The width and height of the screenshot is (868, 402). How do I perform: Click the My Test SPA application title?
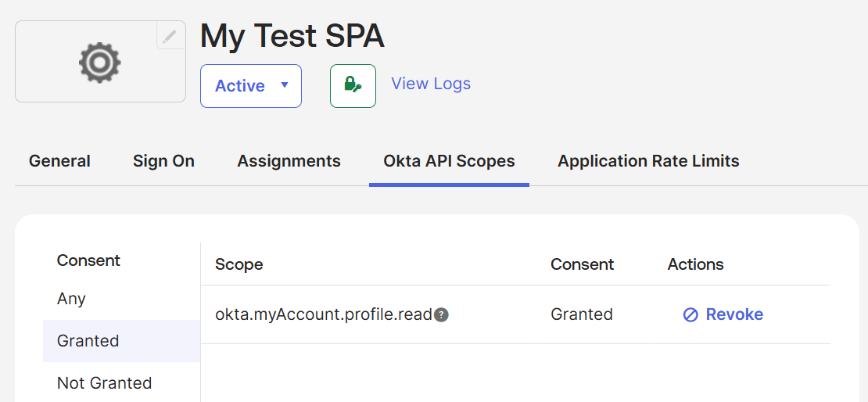point(292,37)
